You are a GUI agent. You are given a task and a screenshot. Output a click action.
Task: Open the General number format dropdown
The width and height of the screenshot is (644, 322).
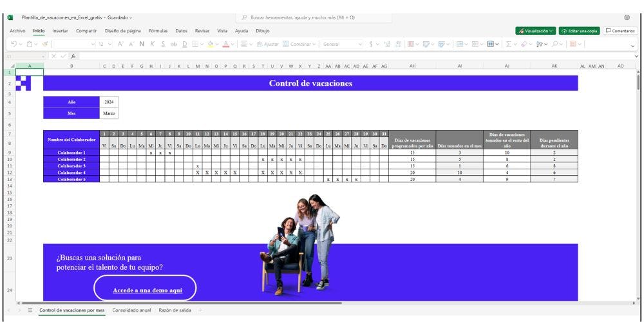pos(342,44)
